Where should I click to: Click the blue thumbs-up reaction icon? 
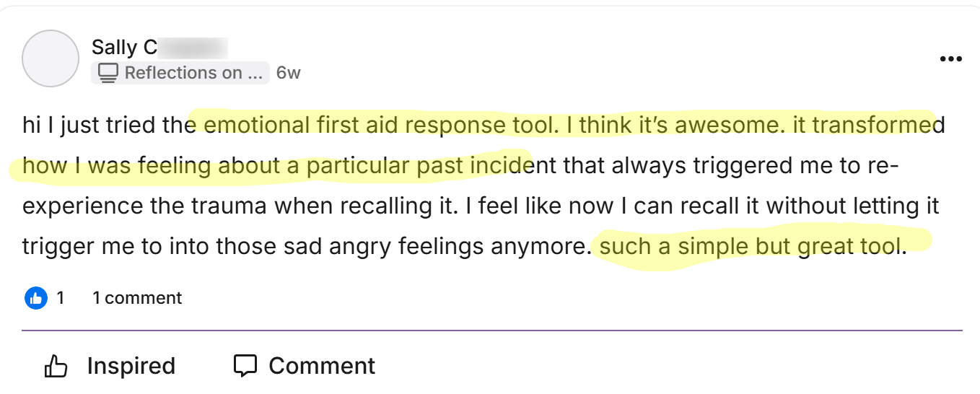[x=36, y=297]
